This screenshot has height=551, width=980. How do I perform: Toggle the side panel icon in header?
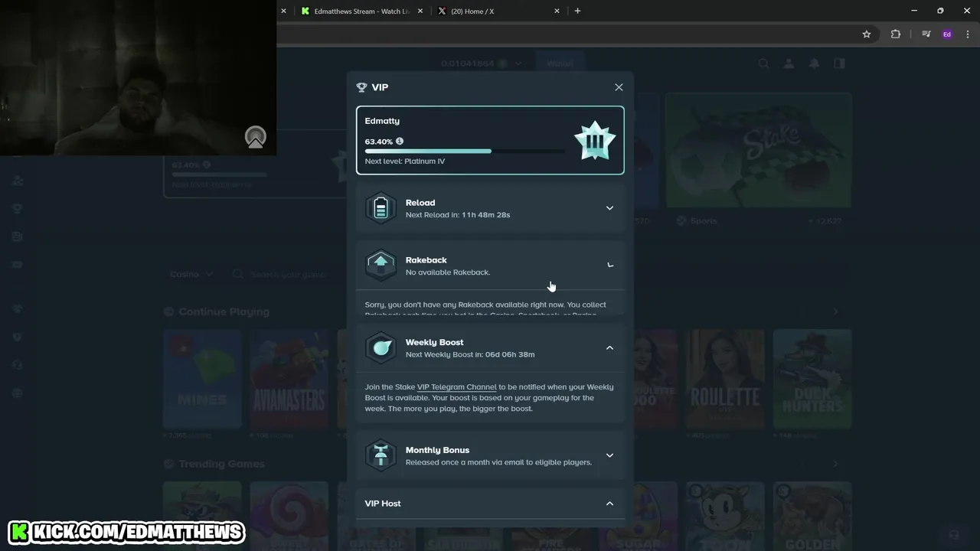click(839, 64)
